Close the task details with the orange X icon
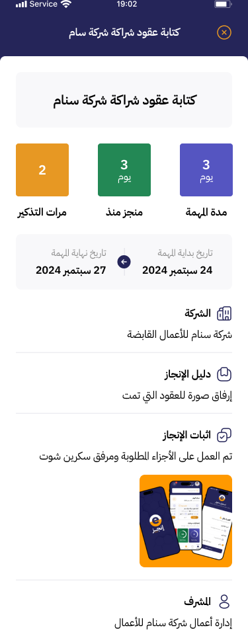Image resolution: width=248 pixels, height=644 pixels. coord(224,32)
